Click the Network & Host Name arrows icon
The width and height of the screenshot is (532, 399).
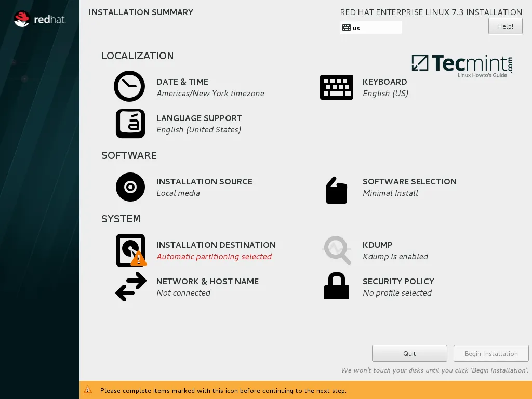(130, 286)
